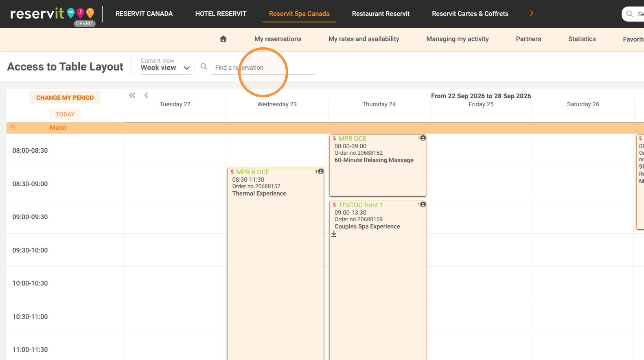Viewport: 644px width, 360px height.
Task: Go to the home icon page
Action: pyautogui.click(x=223, y=39)
